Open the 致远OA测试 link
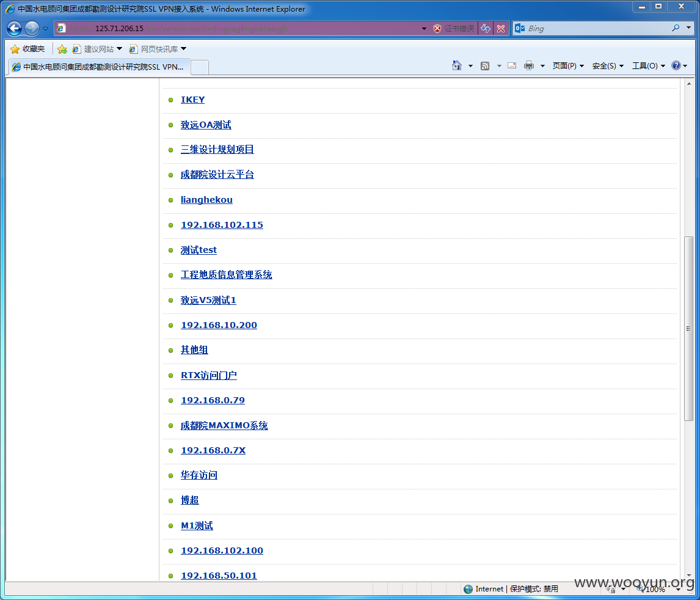700x600 pixels. (206, 125)
